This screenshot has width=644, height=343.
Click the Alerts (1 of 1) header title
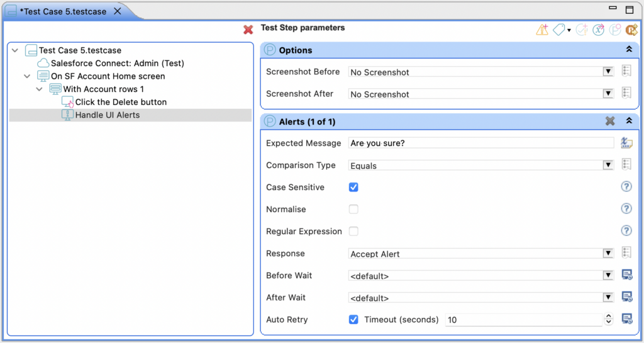[307, 121]
